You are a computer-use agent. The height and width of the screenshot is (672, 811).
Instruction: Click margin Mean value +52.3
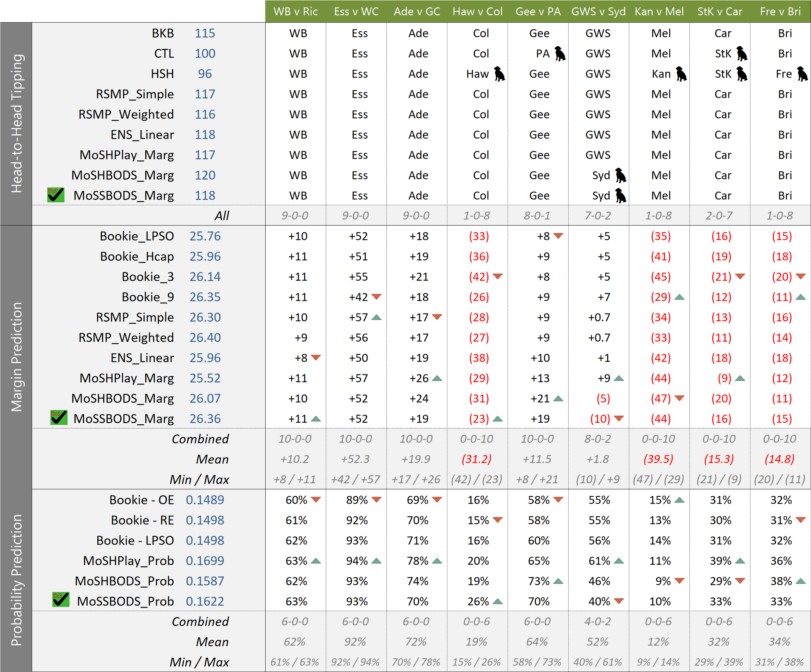click(x=355, y=459)
